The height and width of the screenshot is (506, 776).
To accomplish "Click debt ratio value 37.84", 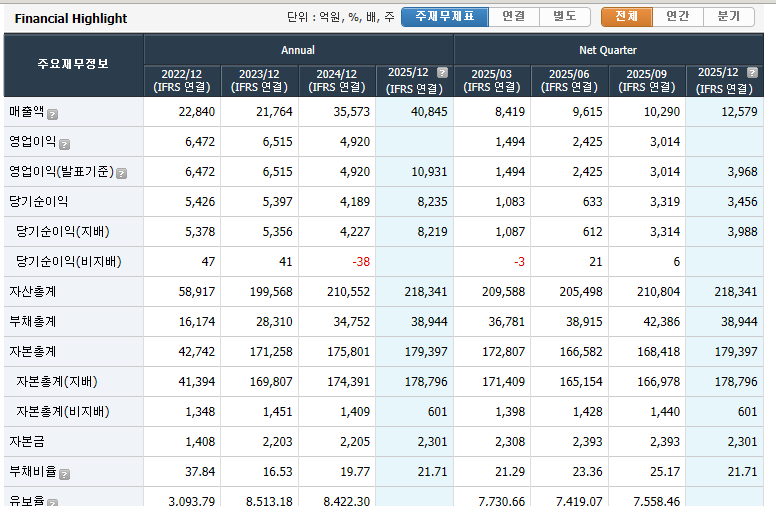I will click(x=200, y=472).
